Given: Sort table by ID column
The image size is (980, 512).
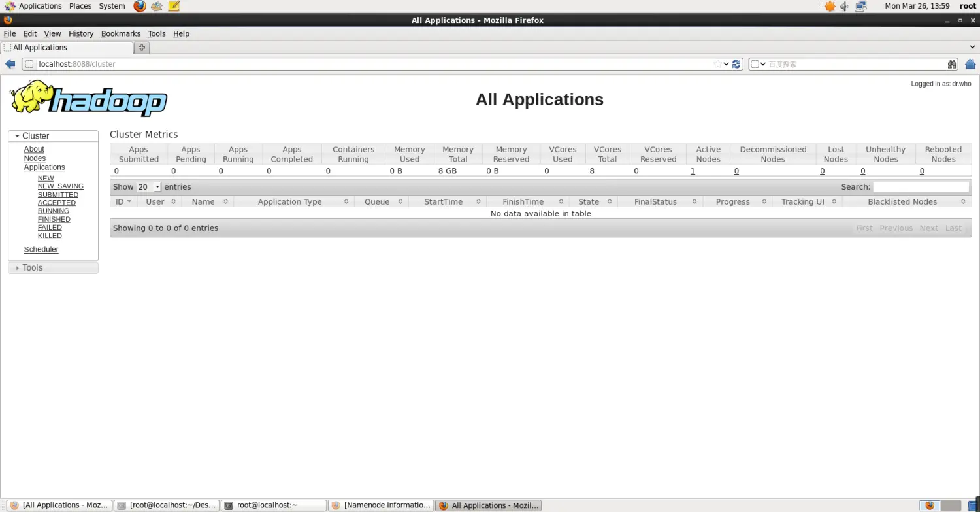Looking at the screenshot, I should pos(123,202).
